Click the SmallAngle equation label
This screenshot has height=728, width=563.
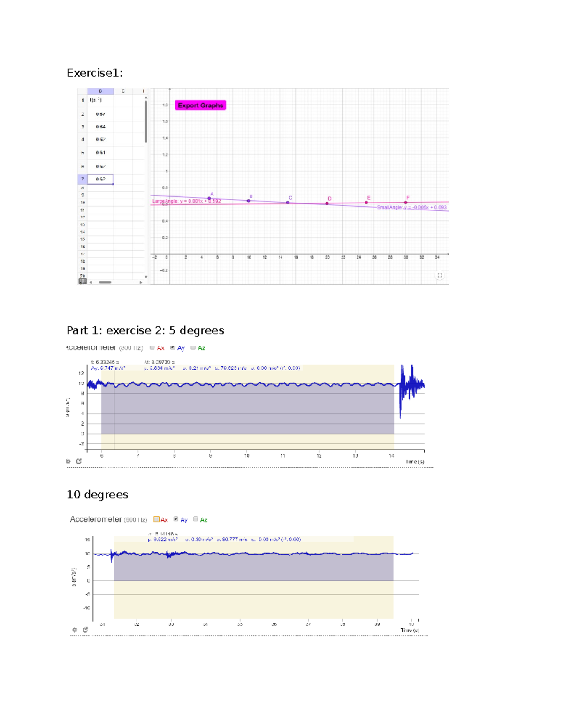[x=411, y=207]
